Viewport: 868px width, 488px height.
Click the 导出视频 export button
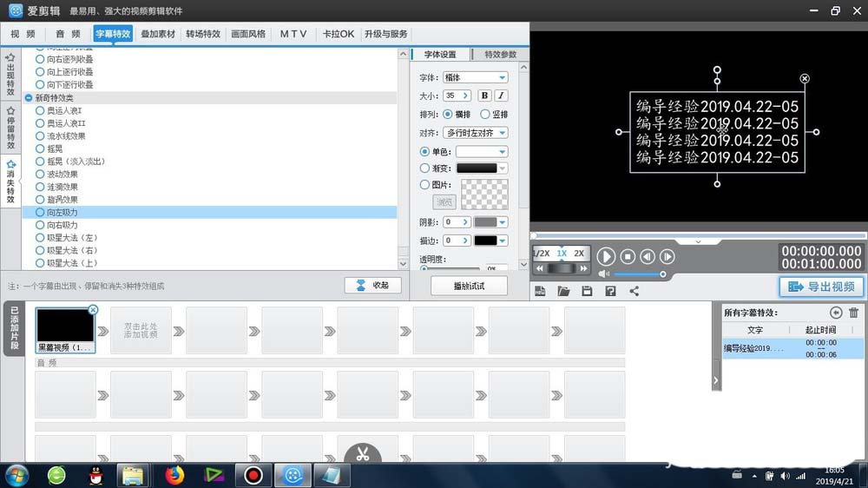pyautogui.click(x=821, y=287)
